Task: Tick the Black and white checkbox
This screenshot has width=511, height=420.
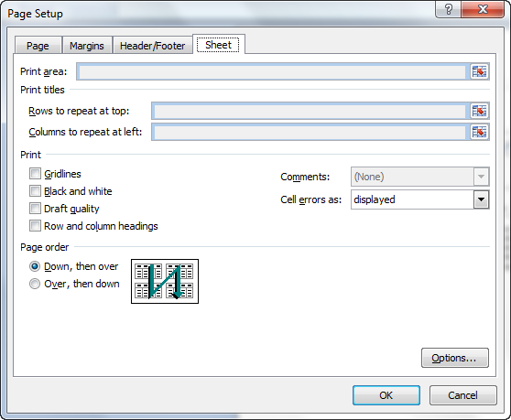Action: coord(35,191)
